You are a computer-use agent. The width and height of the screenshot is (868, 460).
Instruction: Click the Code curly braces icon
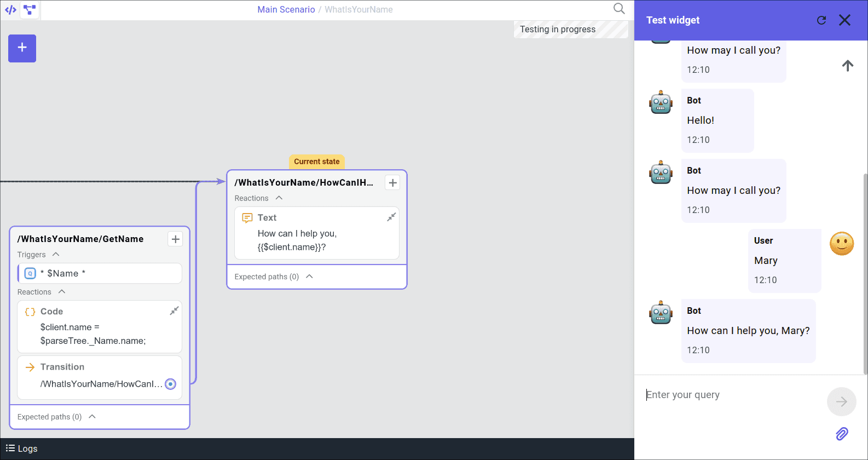pyautogui.click(x=30, y=312)
